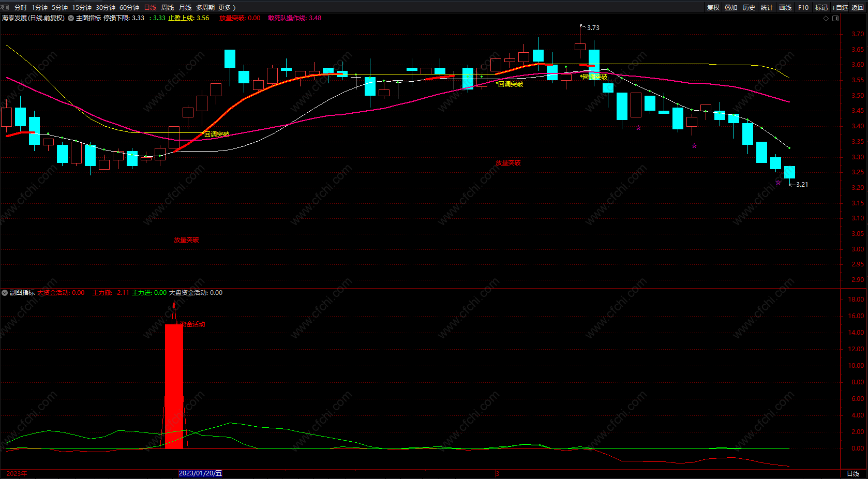Click the yellow 回调突破 signal near January candles

pos(217,134)
